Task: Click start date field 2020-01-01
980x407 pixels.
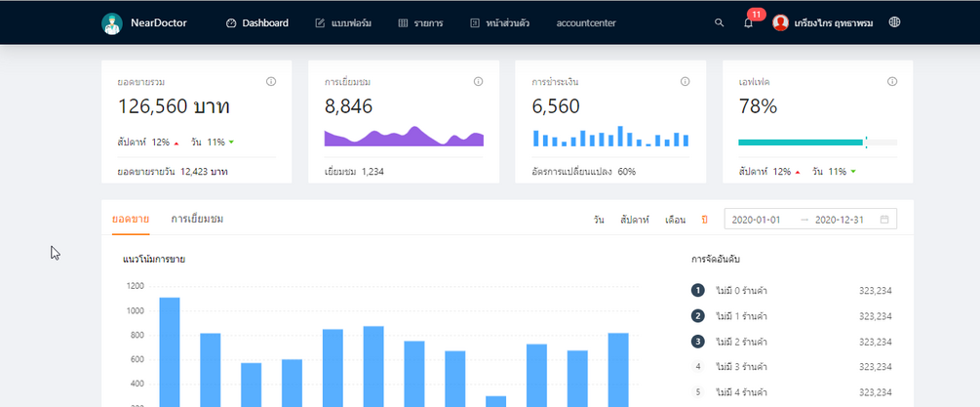Action: (756, 220)
